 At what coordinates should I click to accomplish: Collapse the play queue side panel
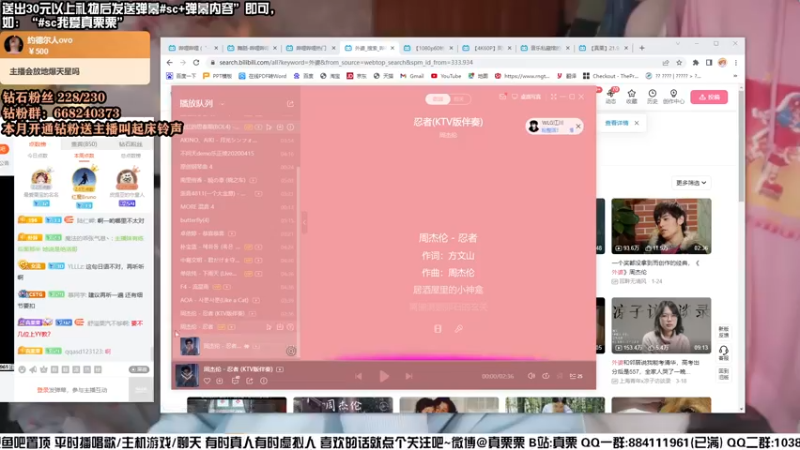[304, 222]
